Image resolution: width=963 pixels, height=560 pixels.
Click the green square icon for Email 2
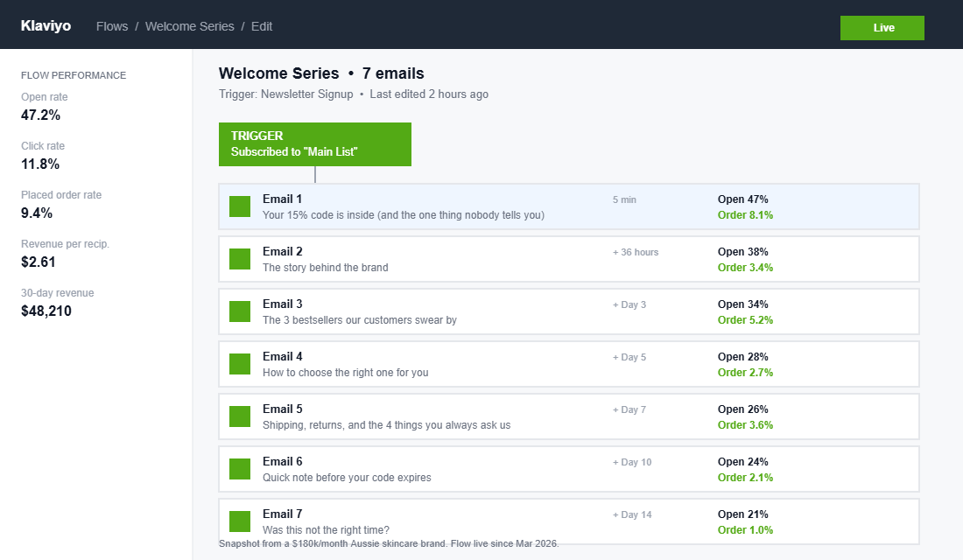(240, 259)
